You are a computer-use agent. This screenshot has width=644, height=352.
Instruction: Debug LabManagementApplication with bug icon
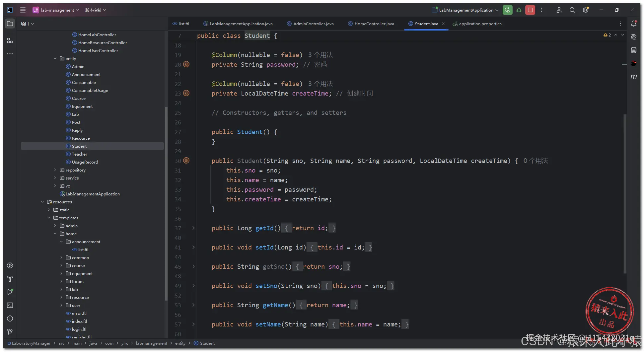point(519,10)
